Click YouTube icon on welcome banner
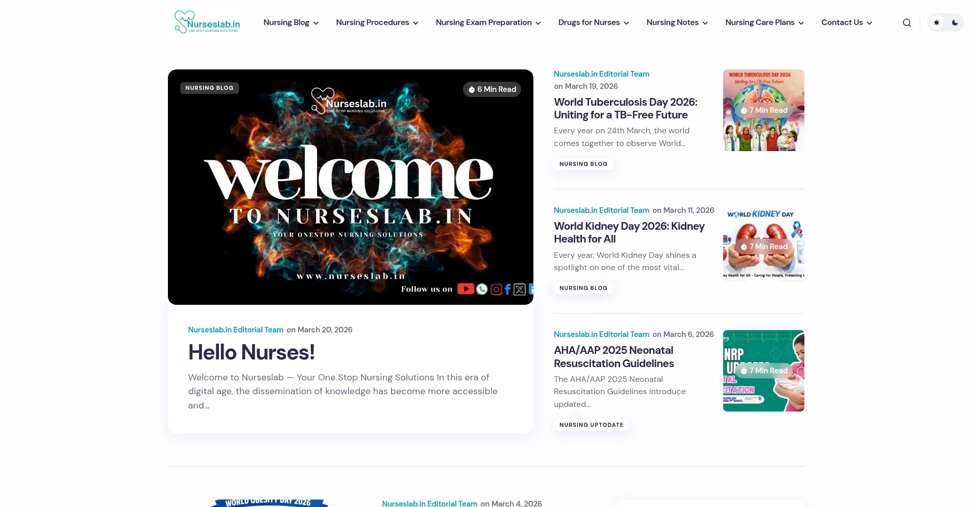 click(x=465, y=289)
